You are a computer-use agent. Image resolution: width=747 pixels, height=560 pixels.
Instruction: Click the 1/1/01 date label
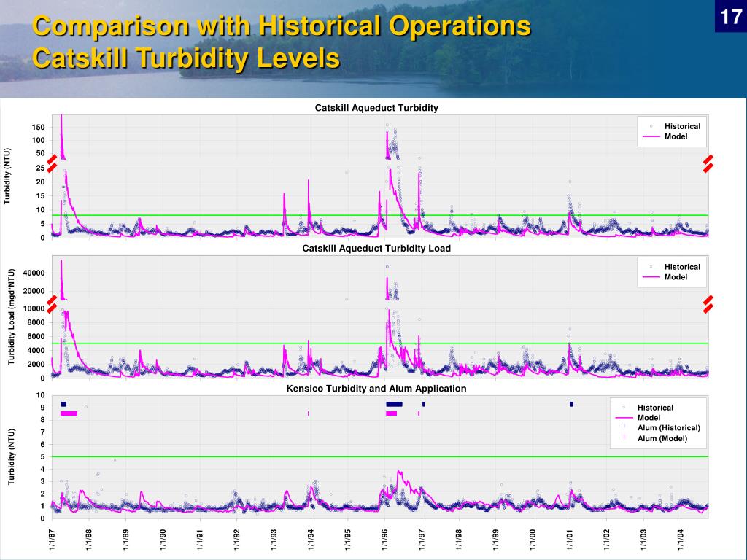point(570,540)
